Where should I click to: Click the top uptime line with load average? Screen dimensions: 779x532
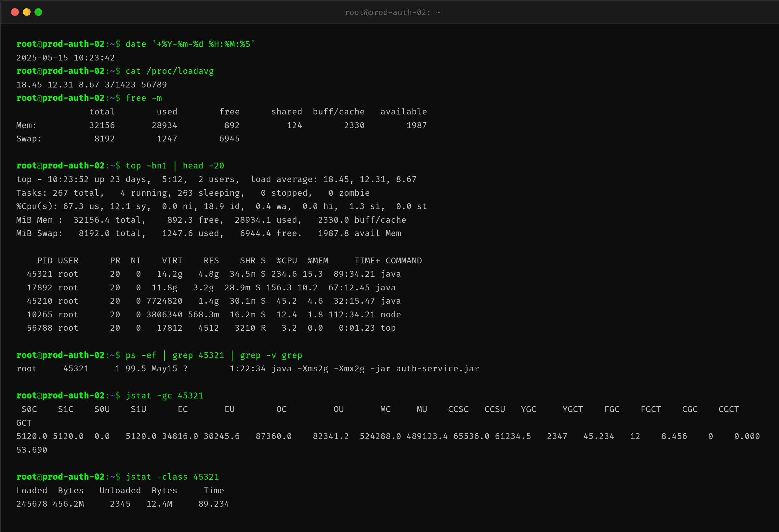(217, 180)
